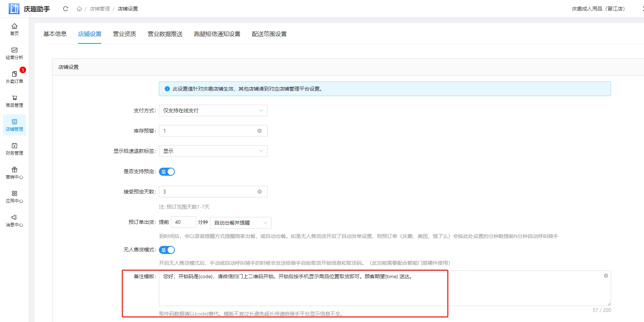Disable the 无人售货模式 switch

tap(167, 250)
